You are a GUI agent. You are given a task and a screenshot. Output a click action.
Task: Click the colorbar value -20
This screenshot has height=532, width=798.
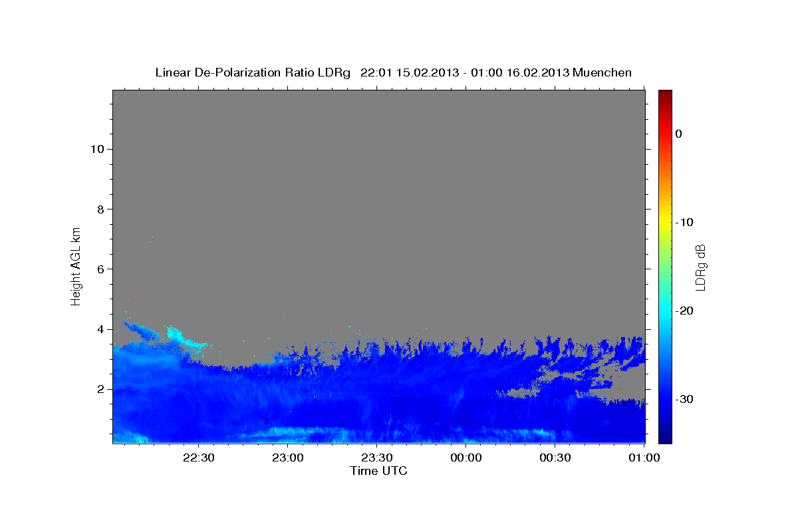684,311
